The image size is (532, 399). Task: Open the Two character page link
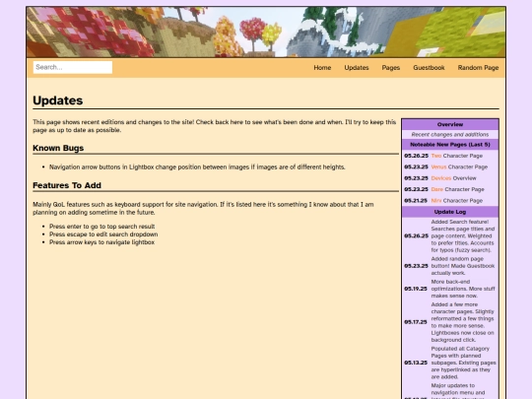tap(436, 156)
